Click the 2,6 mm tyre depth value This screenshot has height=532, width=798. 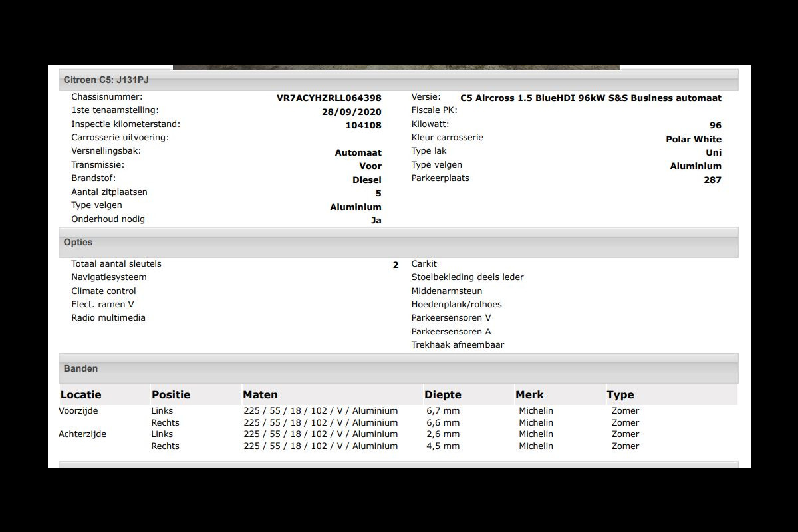[443, 434]
